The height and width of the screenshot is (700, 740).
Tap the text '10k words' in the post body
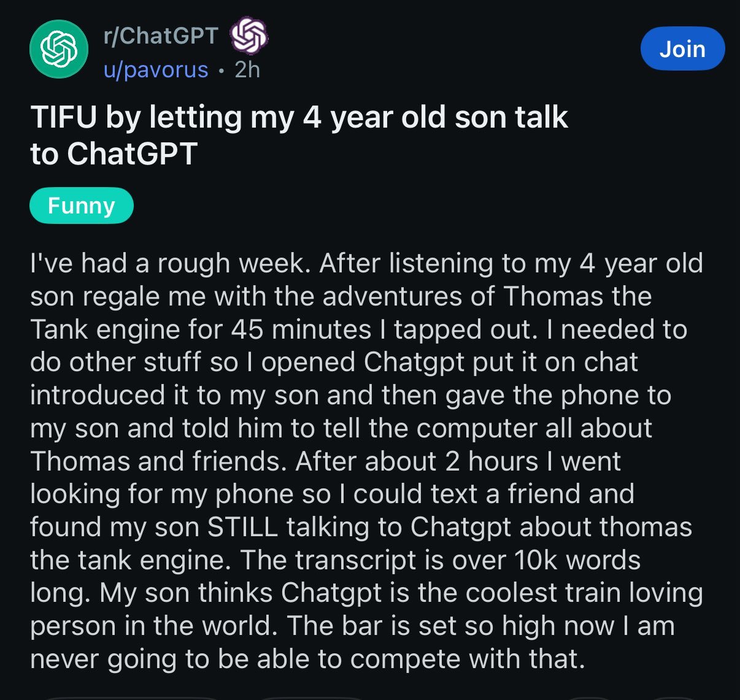tap(577, 560)
